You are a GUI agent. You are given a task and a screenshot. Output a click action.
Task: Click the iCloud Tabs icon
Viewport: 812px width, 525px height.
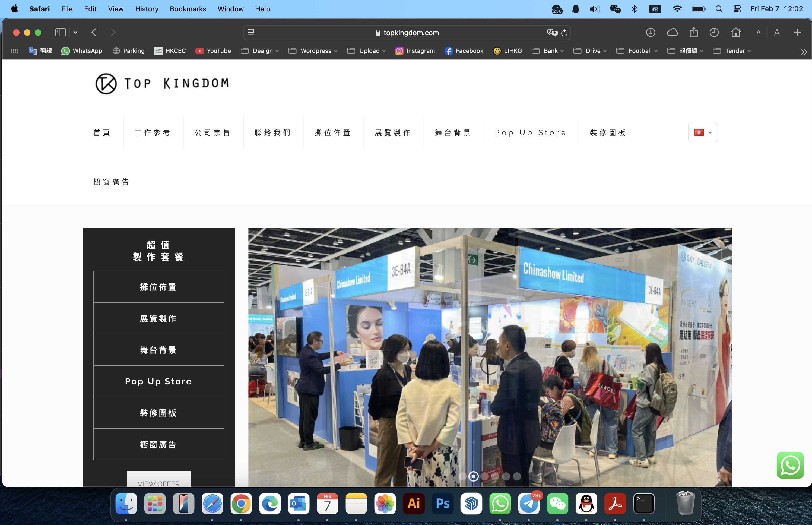tap(672, 32)
